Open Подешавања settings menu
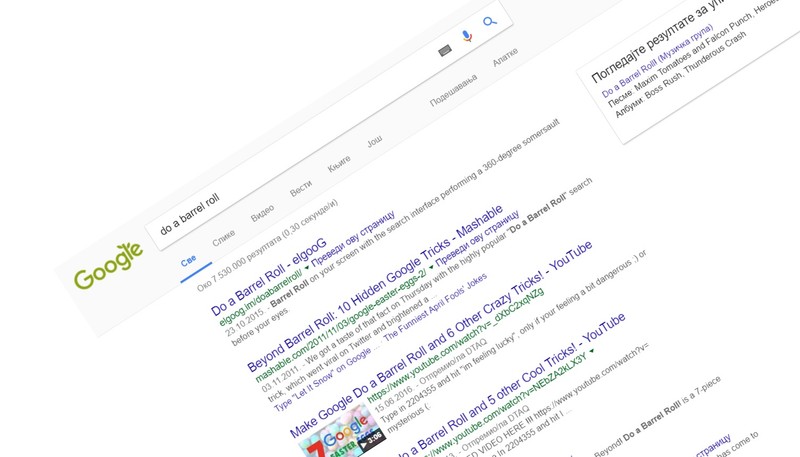800x457 pixels. (x=454, y=90)
